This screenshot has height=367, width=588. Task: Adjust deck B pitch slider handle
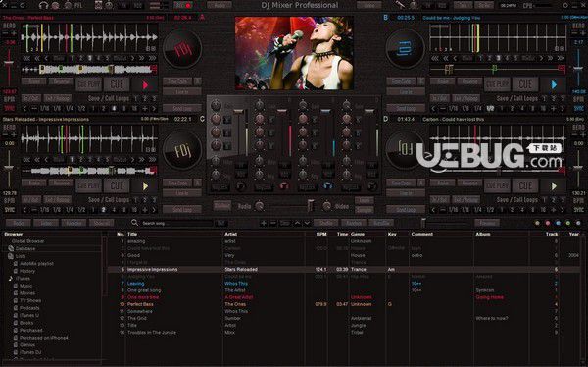(578, 68)
